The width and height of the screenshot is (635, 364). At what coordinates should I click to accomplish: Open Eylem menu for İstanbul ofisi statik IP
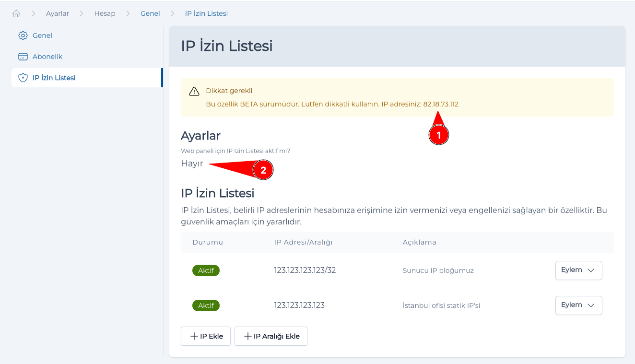click(x=578, y=305)
